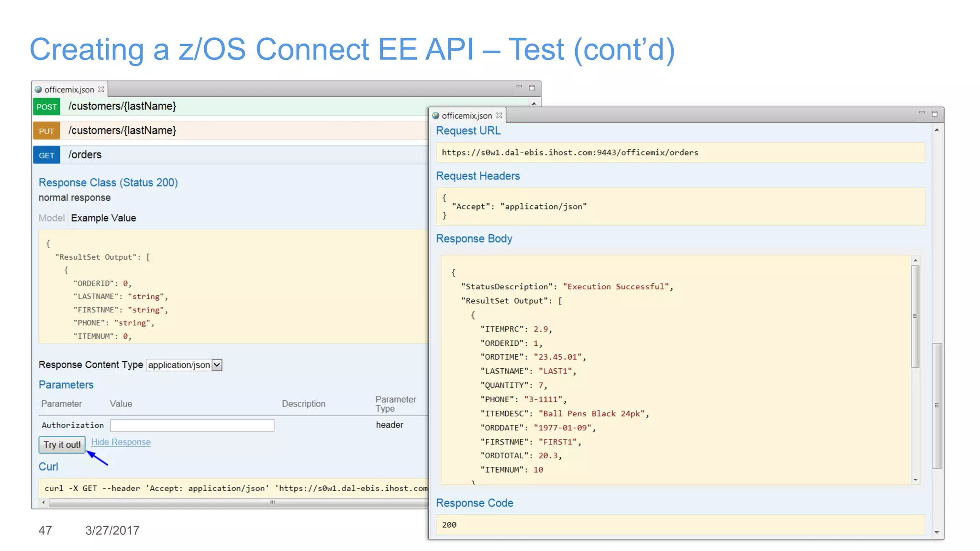
Task: Click scroll-down arrow of front window scrollbar
Action: (937, 532)
